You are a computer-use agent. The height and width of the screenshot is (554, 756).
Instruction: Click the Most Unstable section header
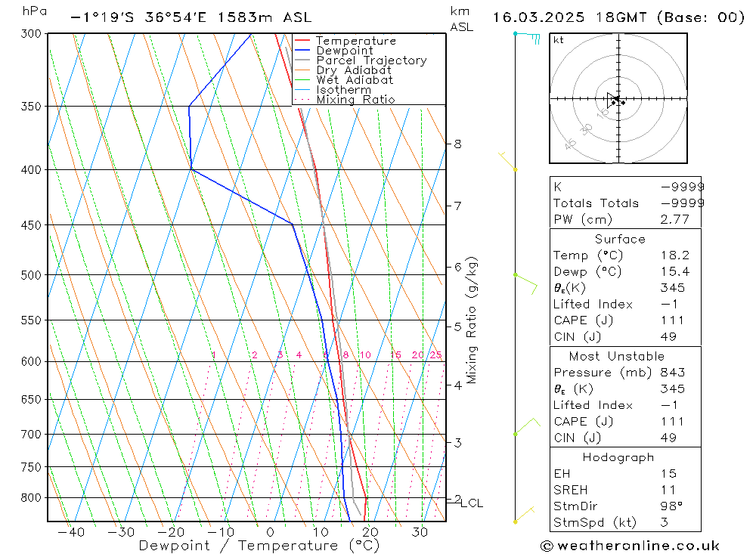tap(617, 356)
